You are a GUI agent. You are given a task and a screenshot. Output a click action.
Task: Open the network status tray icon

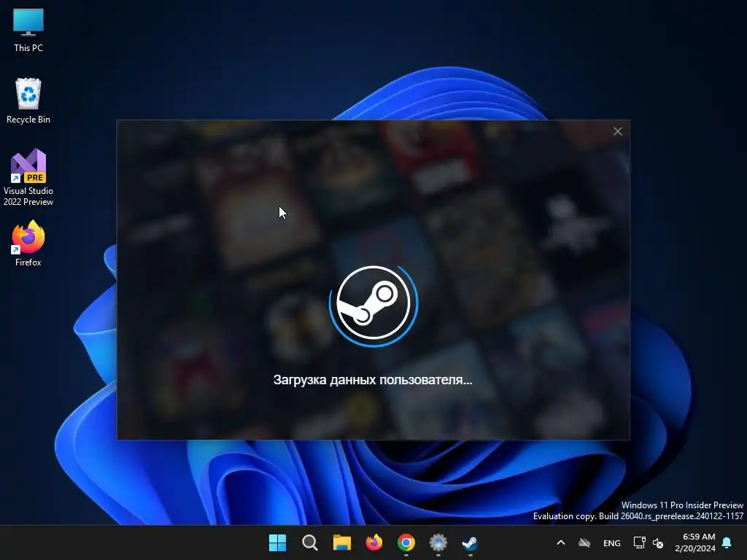coord(639,542)
